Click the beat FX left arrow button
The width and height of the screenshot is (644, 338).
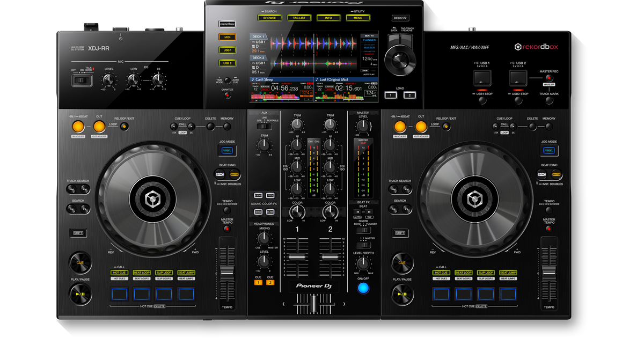pyautogui.click(x=358, y=212)
